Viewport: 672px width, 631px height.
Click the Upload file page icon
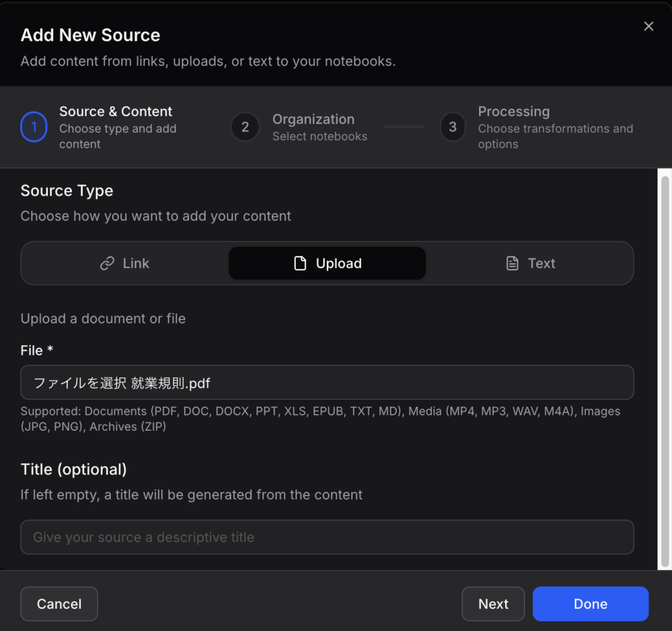pyautogui.click(x=300, y=264)
